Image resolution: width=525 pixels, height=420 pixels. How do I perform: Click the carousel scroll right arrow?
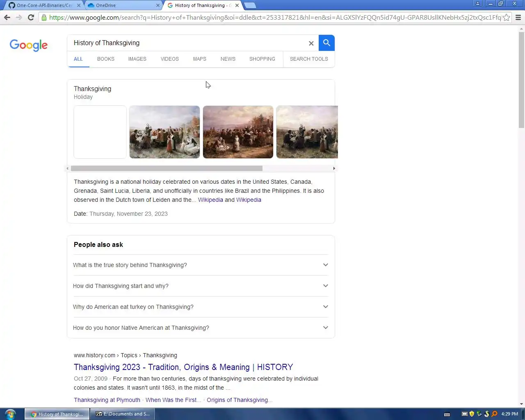pyautogui.click(x=334, y=168)
